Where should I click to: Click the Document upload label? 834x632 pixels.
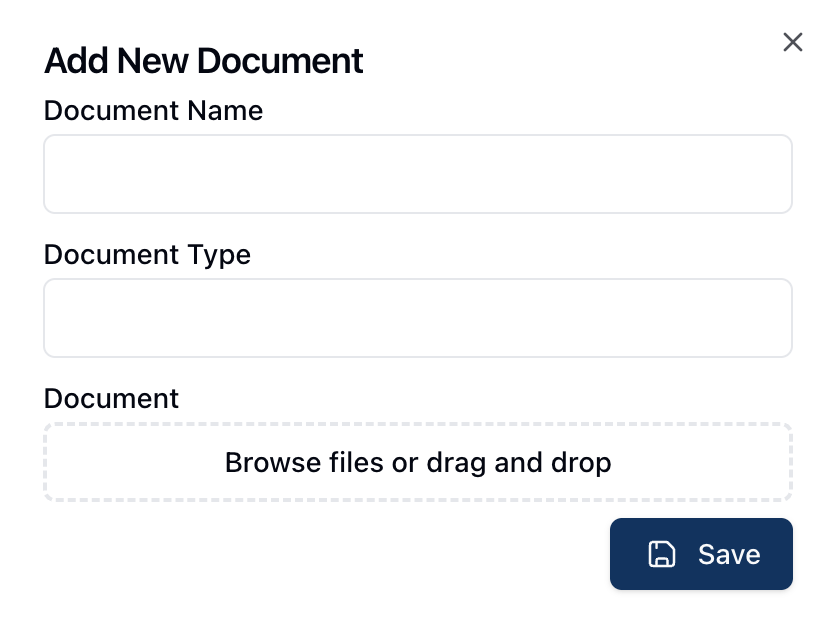pyautogui.click(x=112, y=398)
